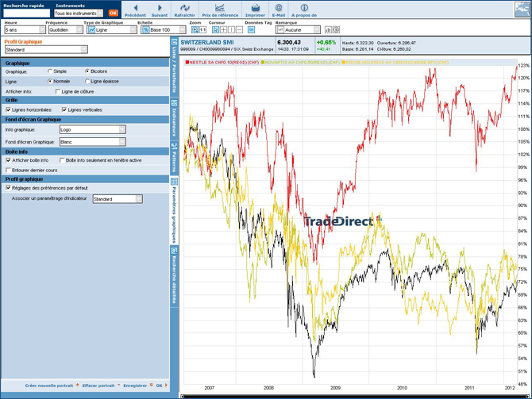Go back with the Précédent arrow
This screenshot has width=532, height=399.
pos(135,7)
